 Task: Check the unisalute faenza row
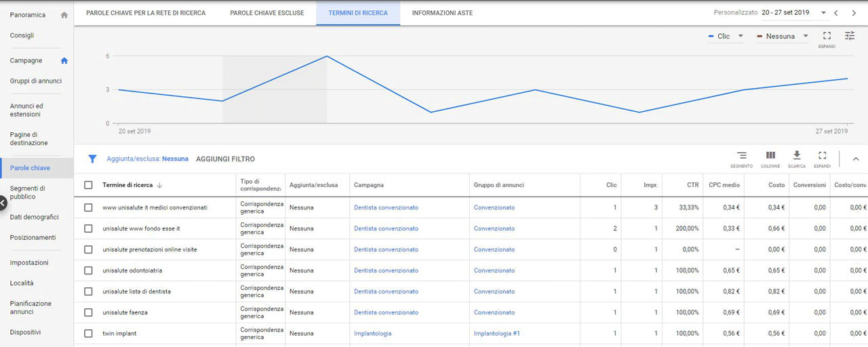pos(88,312)
